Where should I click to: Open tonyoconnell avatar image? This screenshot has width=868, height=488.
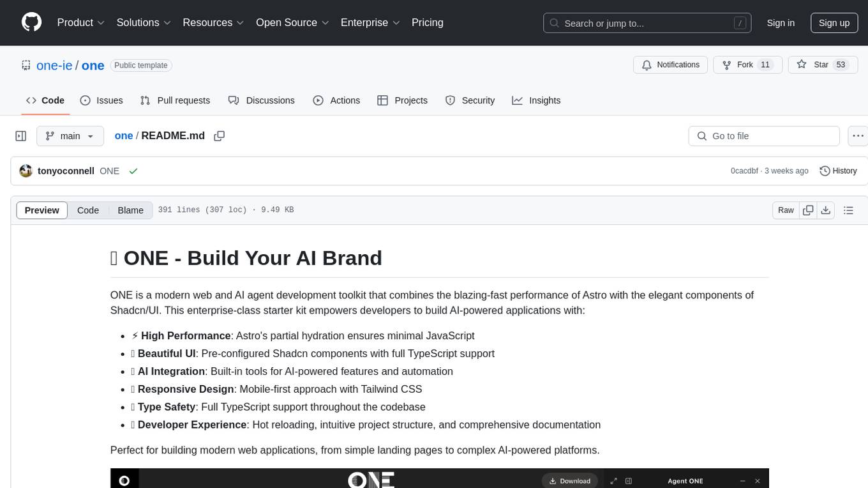pos(26,171)
